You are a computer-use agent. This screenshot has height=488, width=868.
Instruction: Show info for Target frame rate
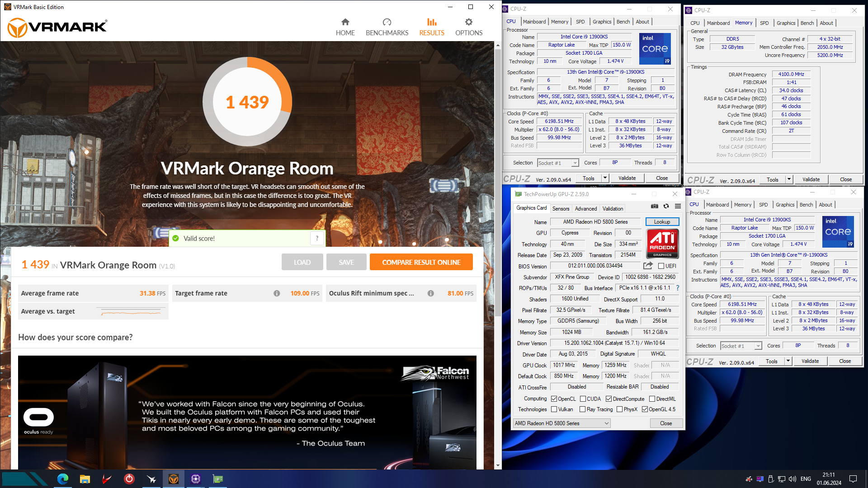point(277,293)
